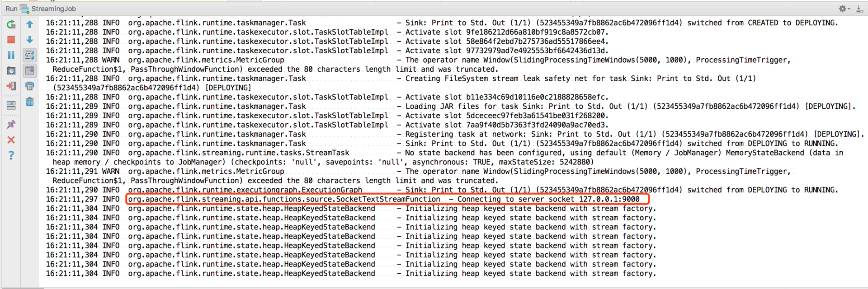
Task: Restore the Run window layout
Action: (x=11, y=105)
